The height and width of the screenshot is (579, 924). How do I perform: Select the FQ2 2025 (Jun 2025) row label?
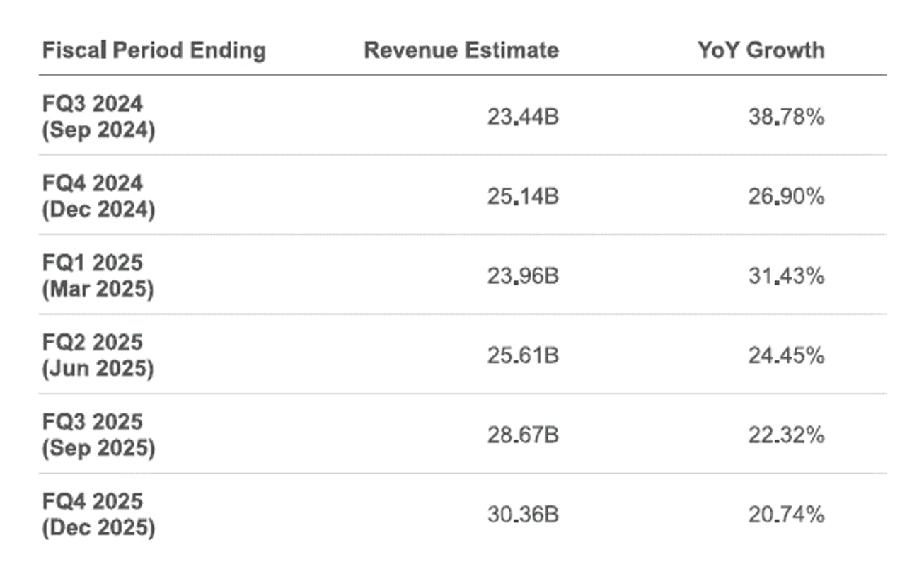tap(98, 355)
